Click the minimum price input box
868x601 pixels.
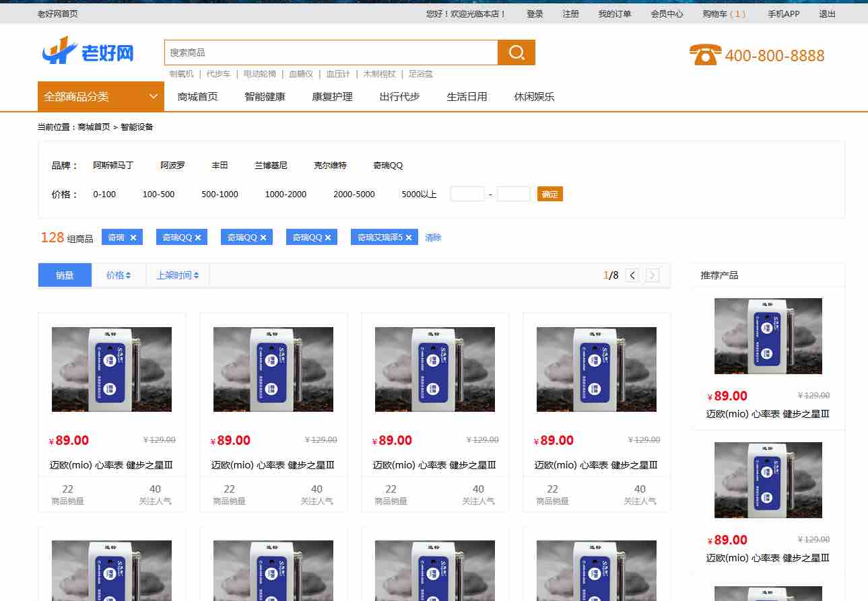coord(467,194)
